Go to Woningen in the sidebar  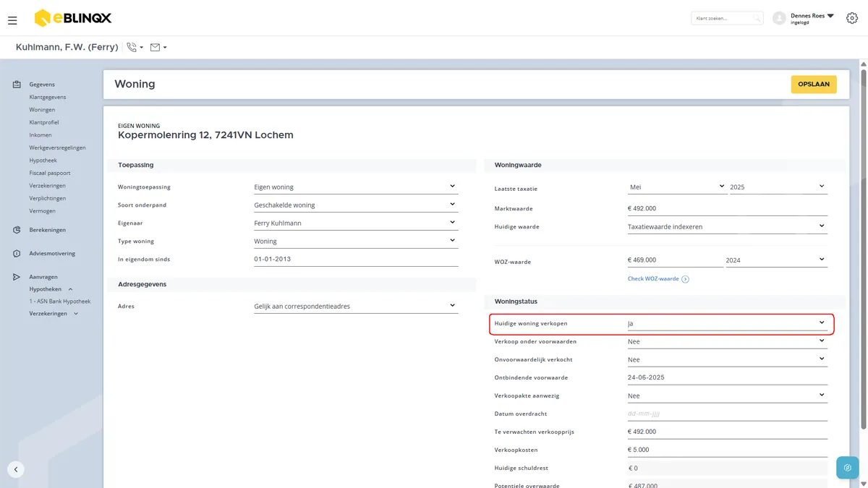coord(42,110)
